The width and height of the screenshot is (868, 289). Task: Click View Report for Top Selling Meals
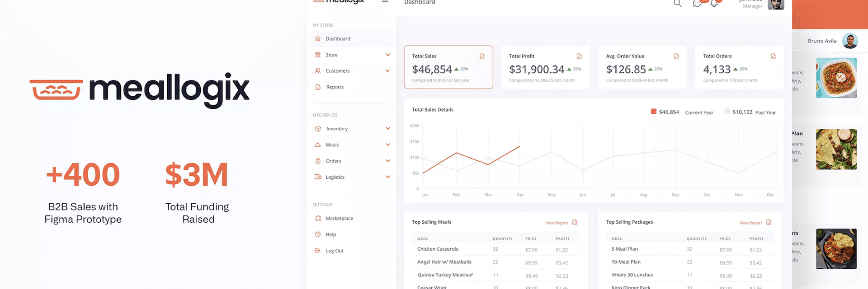pos(557,223)
